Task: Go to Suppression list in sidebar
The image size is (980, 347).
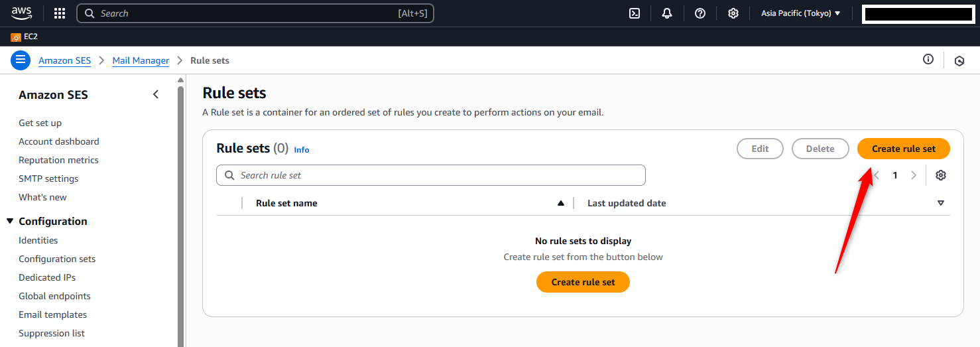Action: (52, 333)
